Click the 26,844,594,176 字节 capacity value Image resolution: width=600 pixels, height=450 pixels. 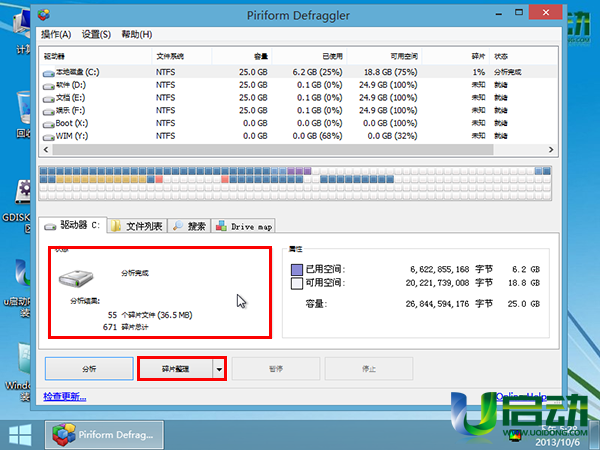coord(449,304)
